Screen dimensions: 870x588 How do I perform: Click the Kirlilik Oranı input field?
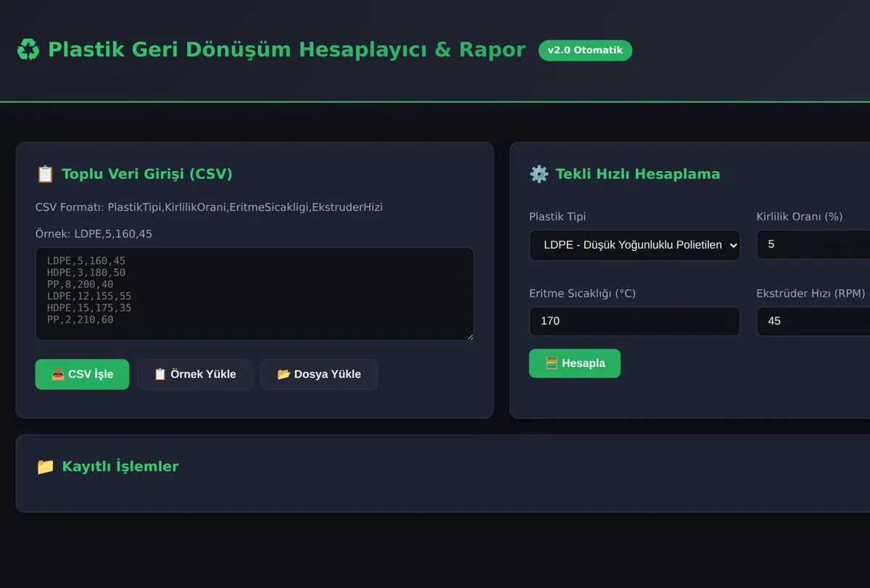coord(813,244)
